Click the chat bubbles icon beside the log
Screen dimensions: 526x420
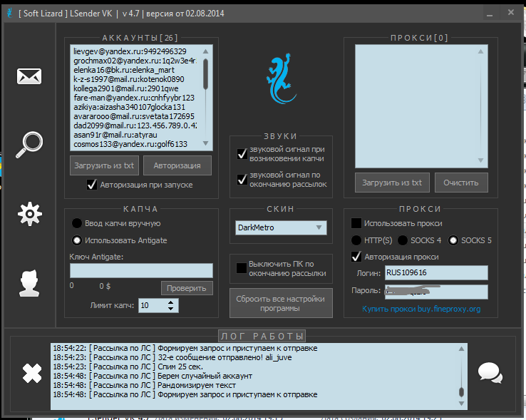490,373
